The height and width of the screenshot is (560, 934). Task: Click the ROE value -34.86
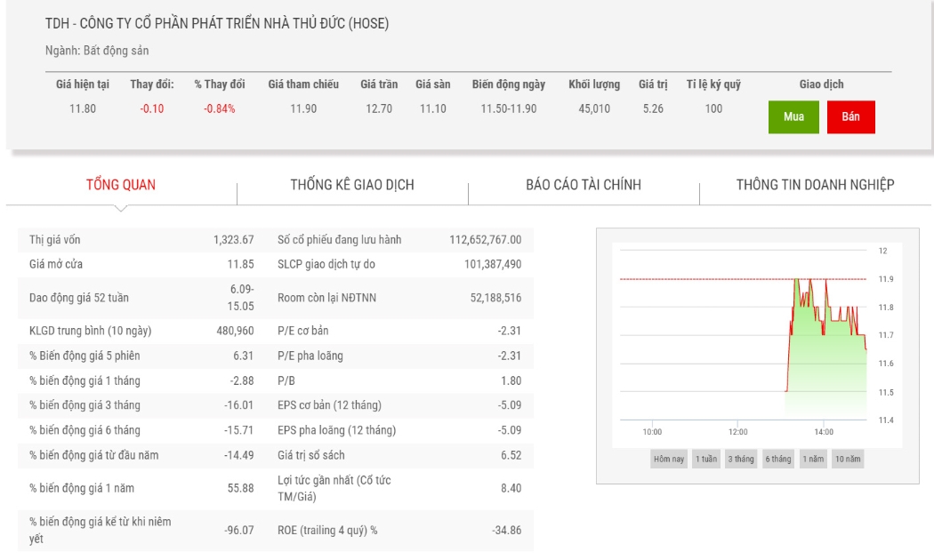(x=507, y=531)
